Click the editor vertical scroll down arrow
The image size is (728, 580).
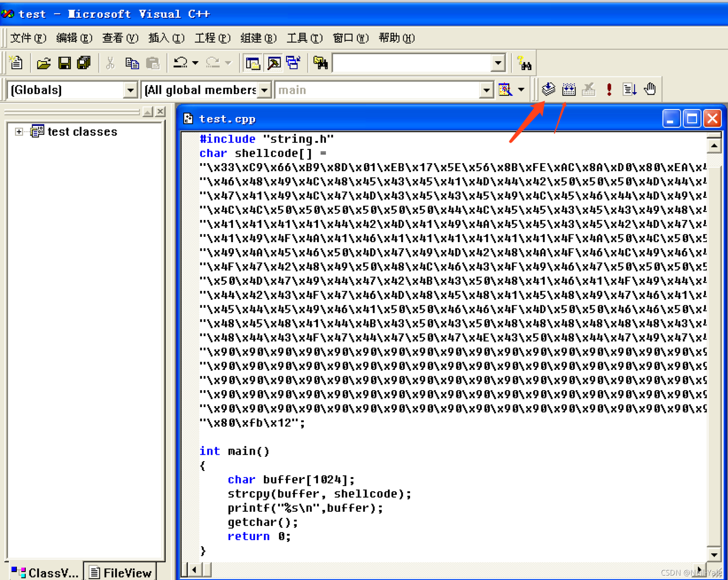(x=714, y=554)
